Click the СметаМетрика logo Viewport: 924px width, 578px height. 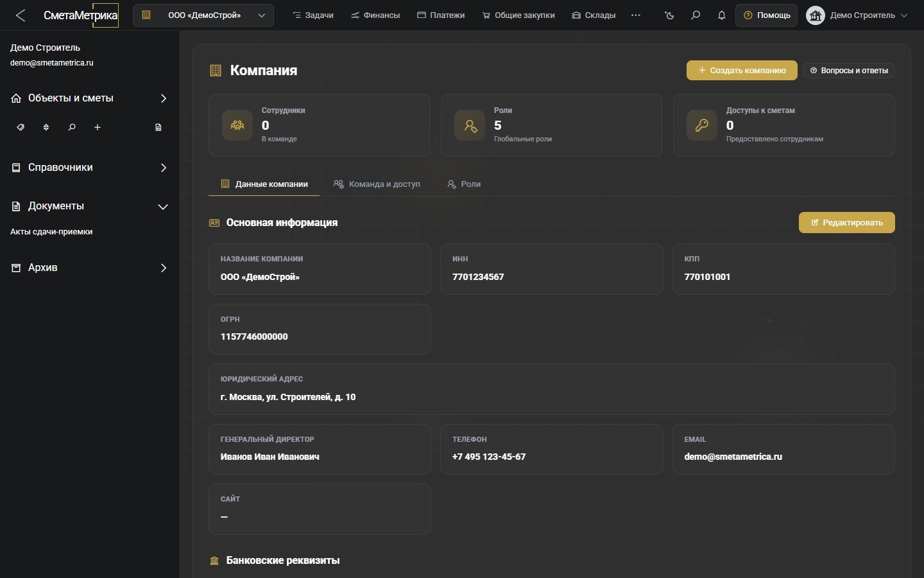[81, 15]
